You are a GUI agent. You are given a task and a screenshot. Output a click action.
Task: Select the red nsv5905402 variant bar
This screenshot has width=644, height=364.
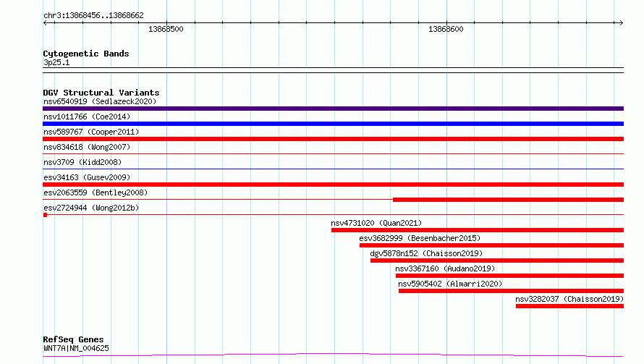click(x=511, y=291)
